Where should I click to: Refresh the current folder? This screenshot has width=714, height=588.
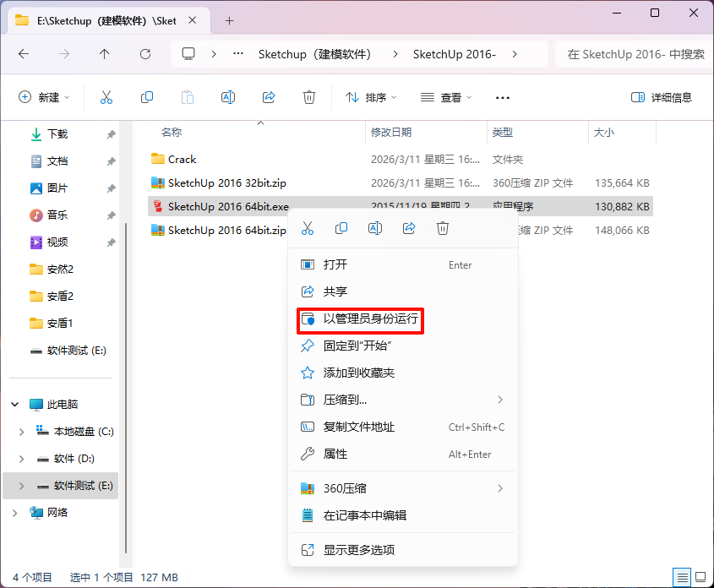[145, 54]
